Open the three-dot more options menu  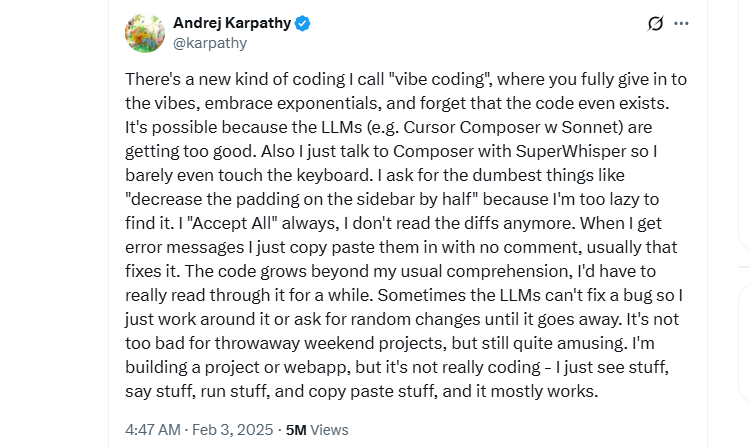click(x=681, y=23)
